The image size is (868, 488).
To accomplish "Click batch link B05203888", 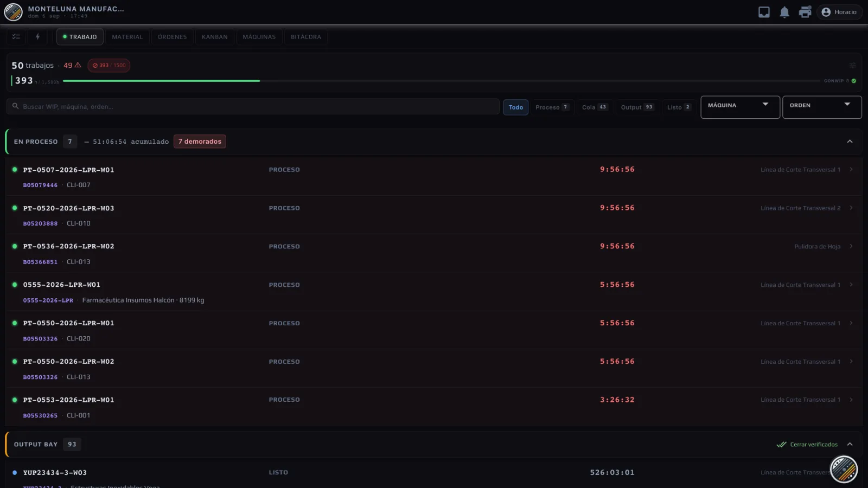I will tap(40, 223).
